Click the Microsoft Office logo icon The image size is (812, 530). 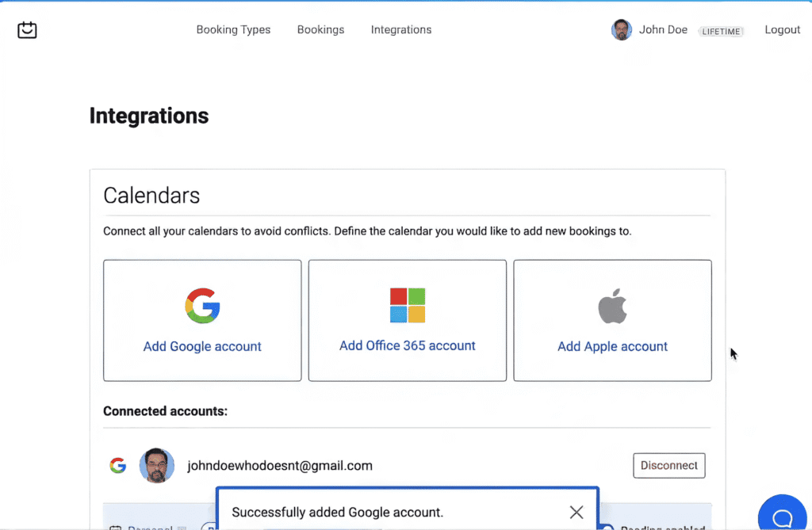click(x=408, y=305)
